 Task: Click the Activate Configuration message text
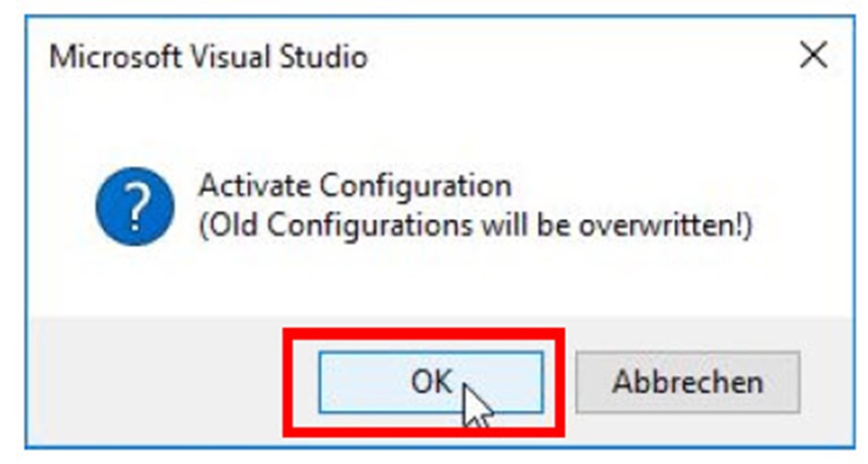pyautogui.click(x=353, y=184)
